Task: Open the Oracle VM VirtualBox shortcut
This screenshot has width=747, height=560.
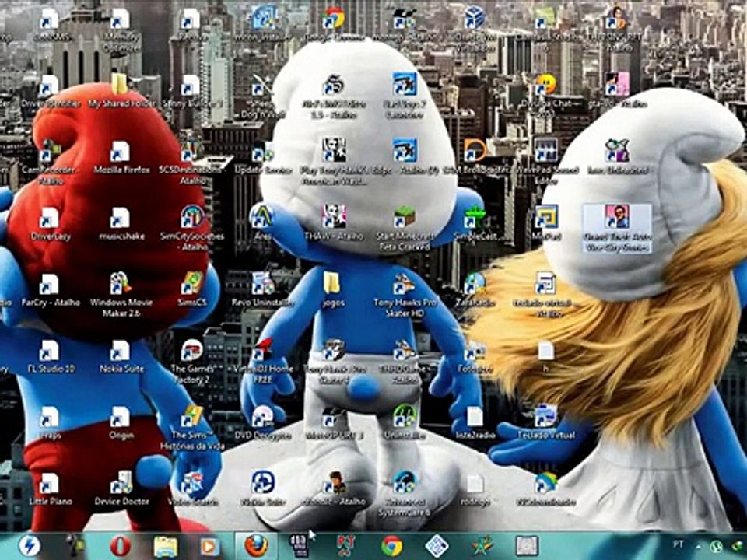Action: point(474,30)
